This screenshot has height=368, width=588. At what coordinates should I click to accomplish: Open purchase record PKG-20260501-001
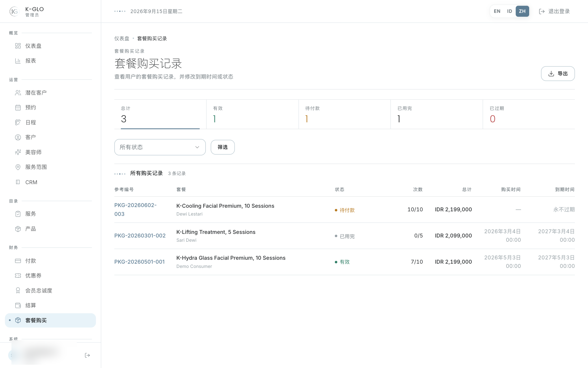pyautogui.click(x=139, y=262)
